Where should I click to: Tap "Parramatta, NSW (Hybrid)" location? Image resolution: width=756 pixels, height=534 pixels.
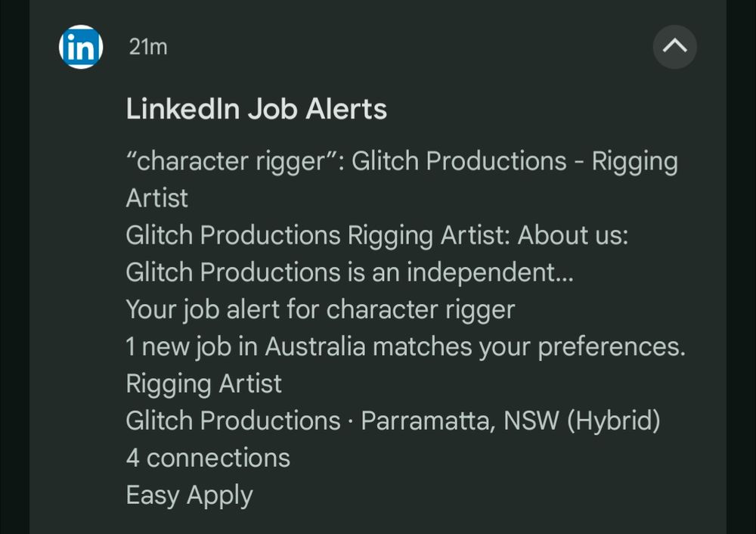[x=510, y=421]
